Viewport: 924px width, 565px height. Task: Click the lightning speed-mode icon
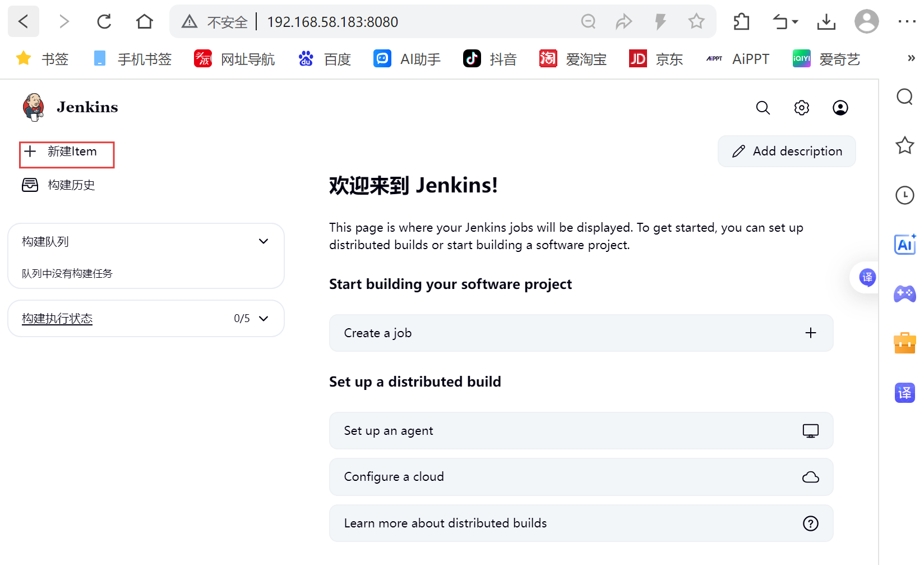coord(660,22)
